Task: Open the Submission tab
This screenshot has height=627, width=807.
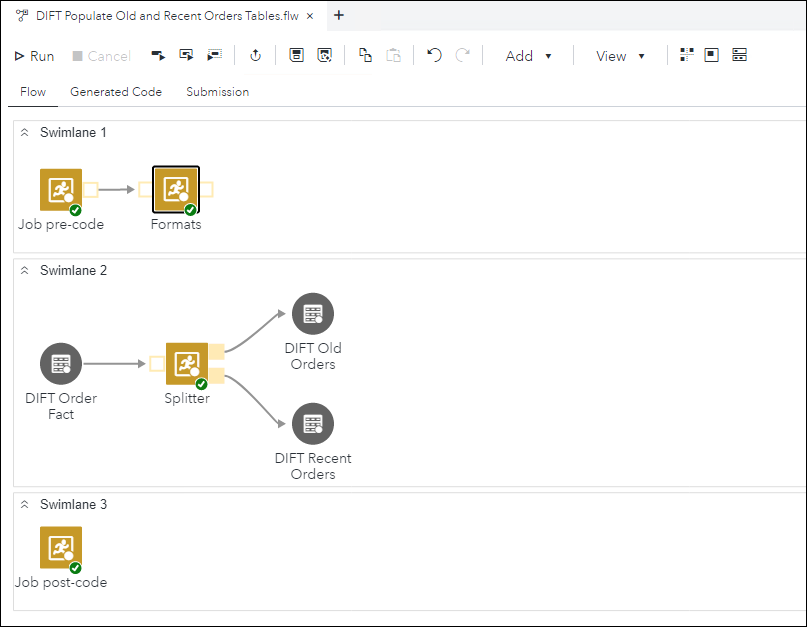Action: (x=217, y=92)
